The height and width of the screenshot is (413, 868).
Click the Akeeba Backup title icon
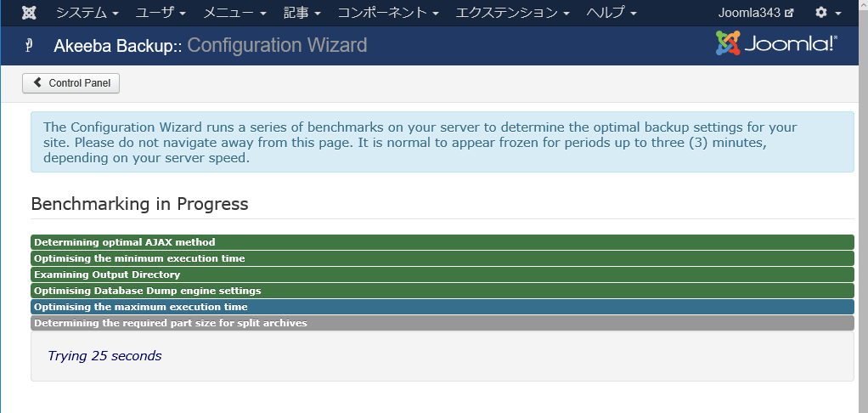pos(30,45)
